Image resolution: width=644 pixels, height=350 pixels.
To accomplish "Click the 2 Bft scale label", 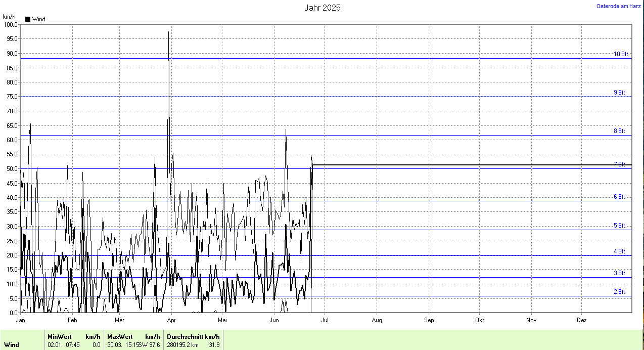I will coord(619,292).
